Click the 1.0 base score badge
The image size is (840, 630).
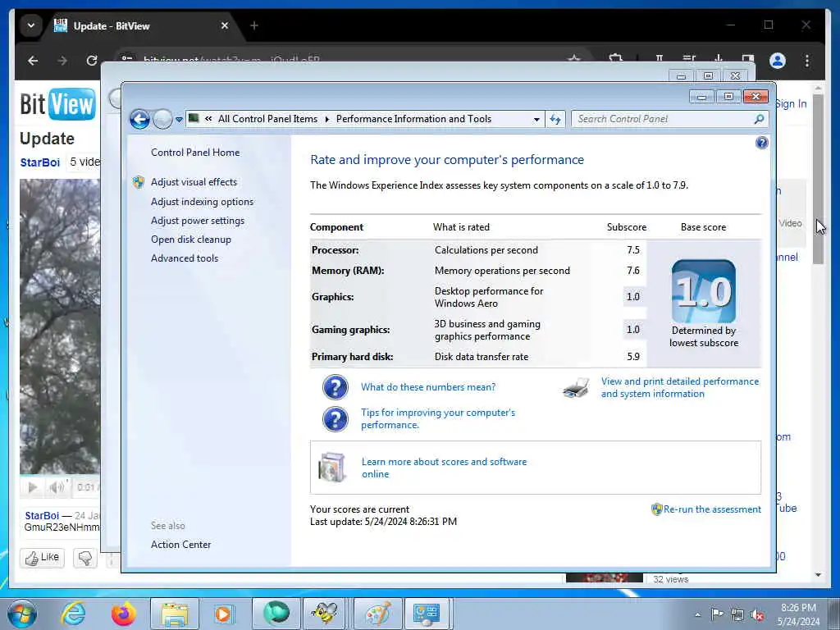tap(703, 291)
